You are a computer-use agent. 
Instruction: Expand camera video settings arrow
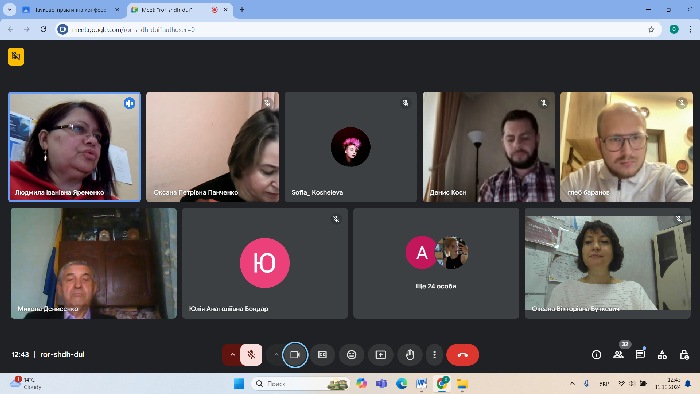click(276, 355)
